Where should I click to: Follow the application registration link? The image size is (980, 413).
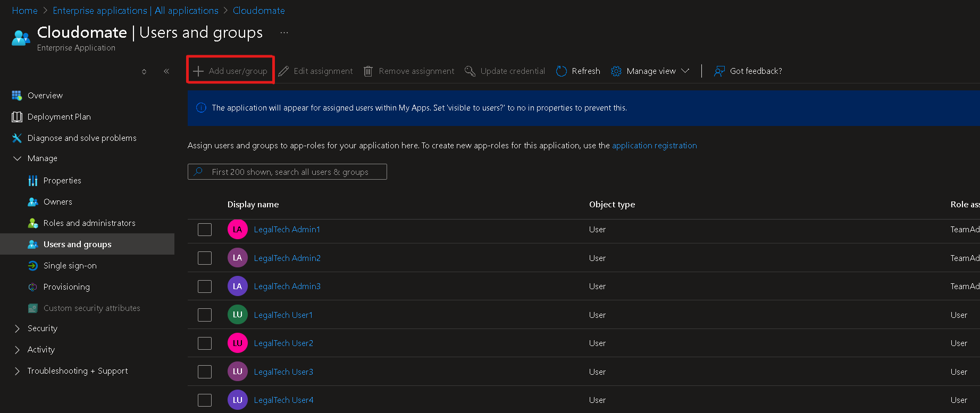pos(655,146)
